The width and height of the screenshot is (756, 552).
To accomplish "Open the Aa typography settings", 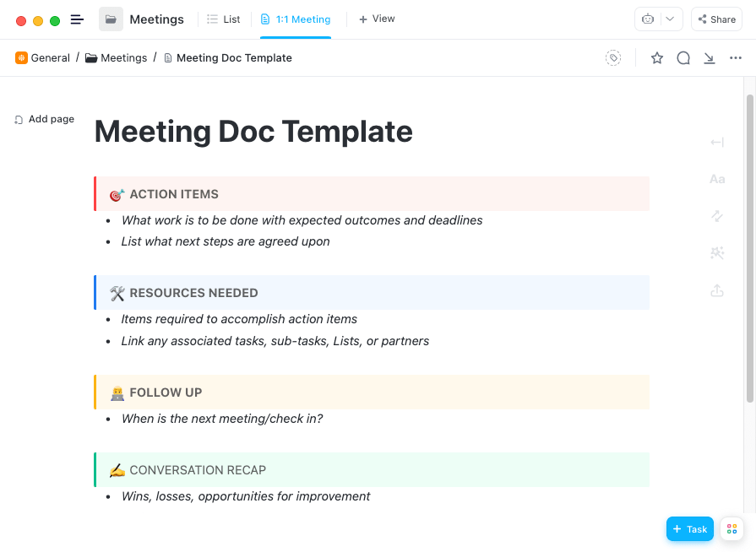I will click(x=717, y=179).
